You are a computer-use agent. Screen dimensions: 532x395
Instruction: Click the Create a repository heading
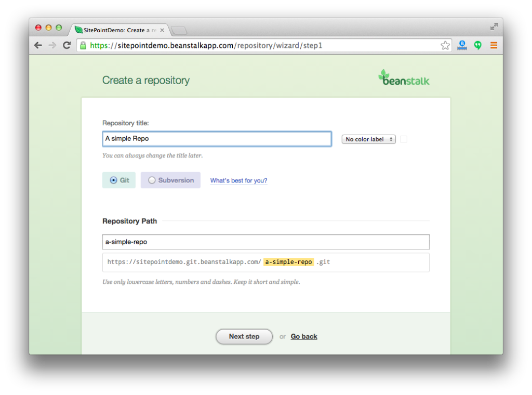point(146,81)
